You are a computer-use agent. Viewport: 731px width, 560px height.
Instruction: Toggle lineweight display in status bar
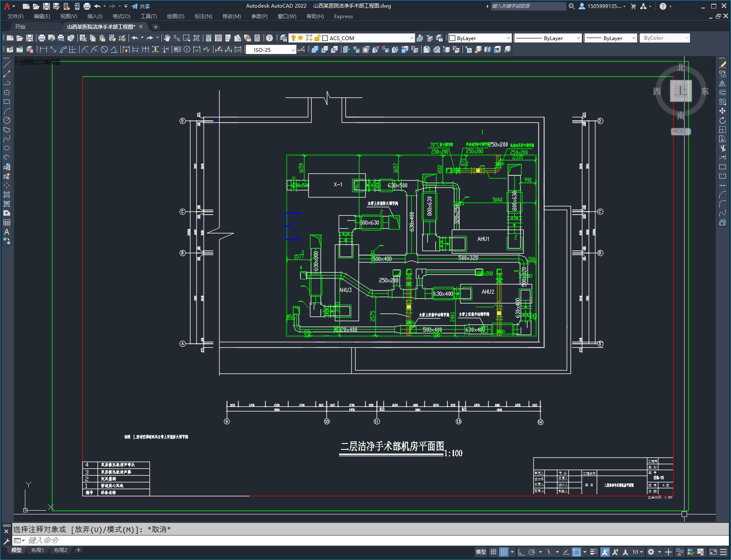(x=594, y=552)
